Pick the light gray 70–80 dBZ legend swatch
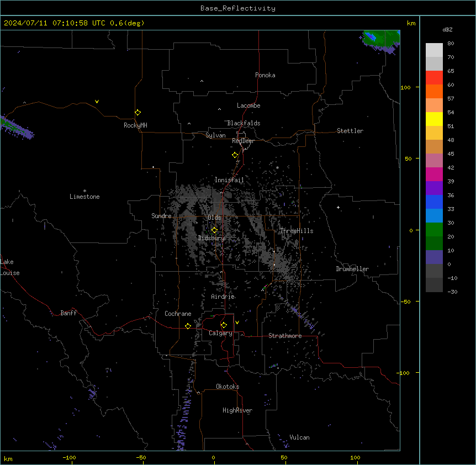Viewport: 476px width, 465px height. 434,50
